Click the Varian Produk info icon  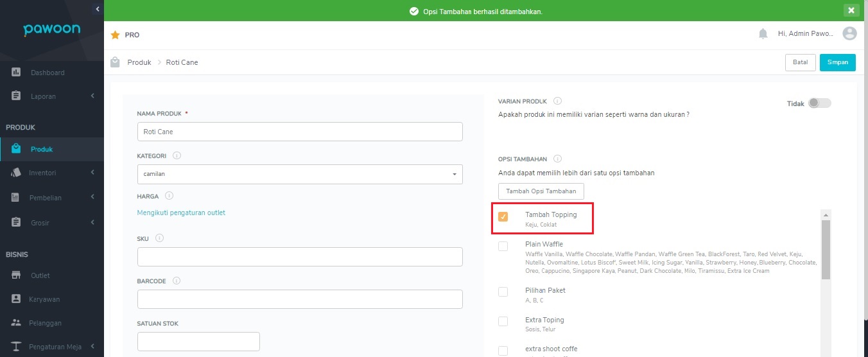point(557,101)
